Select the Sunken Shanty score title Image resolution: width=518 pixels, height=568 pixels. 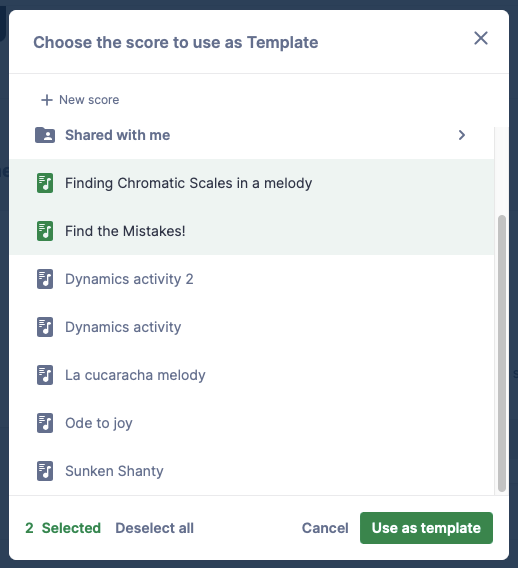point(114,471)
